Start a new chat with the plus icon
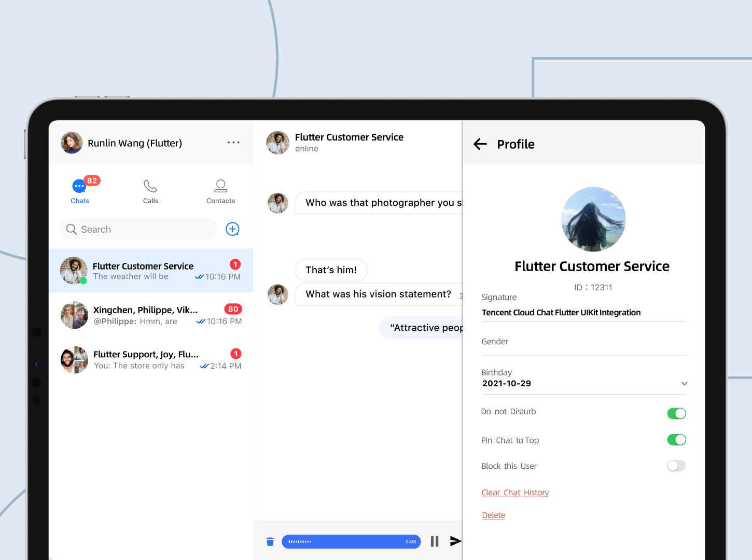 [x=232, y=229]
